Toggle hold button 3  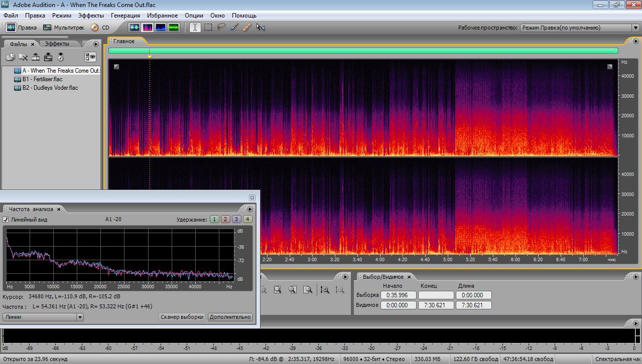click(x=236, y=219)
